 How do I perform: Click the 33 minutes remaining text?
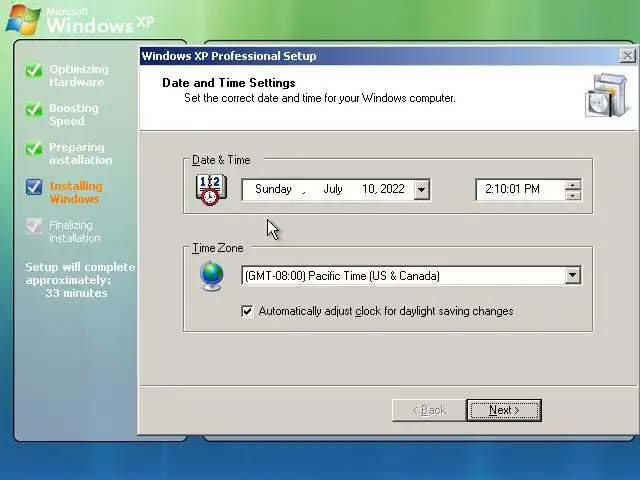pos(76,293)
